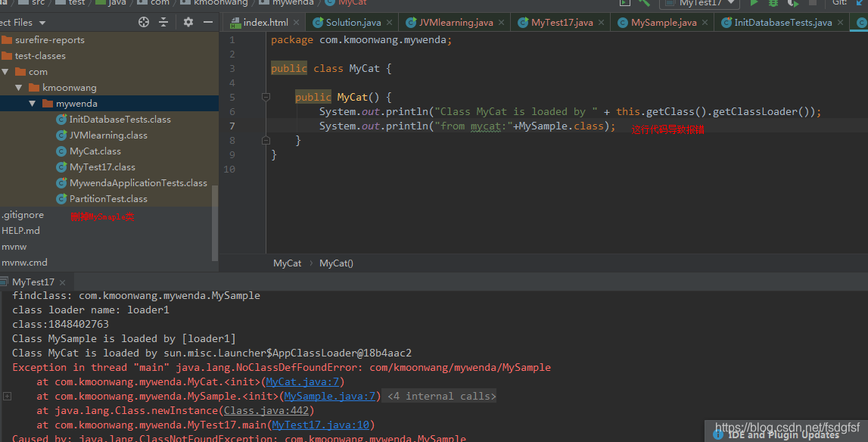Image resolution: width=868 pixels, height=442 pixels.
Task: Collapse the mywenda folder arrow
Action: pyautogui.click(x=32, y=104)
